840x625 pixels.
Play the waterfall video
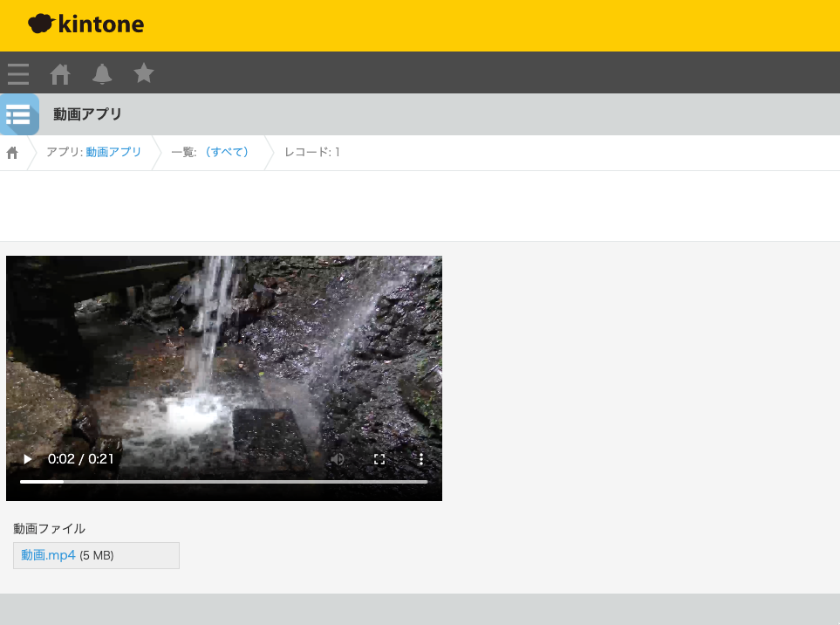point(27,458)
